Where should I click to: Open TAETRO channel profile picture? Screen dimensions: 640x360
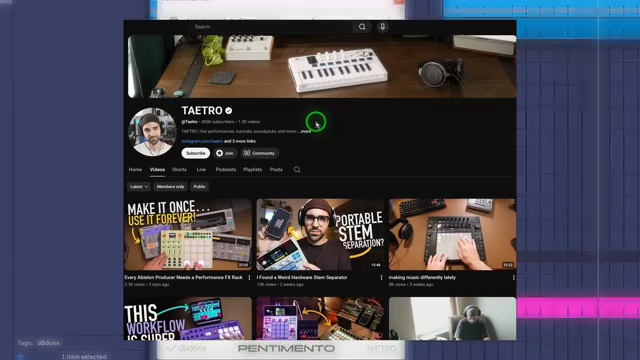[x=152, y=132]
